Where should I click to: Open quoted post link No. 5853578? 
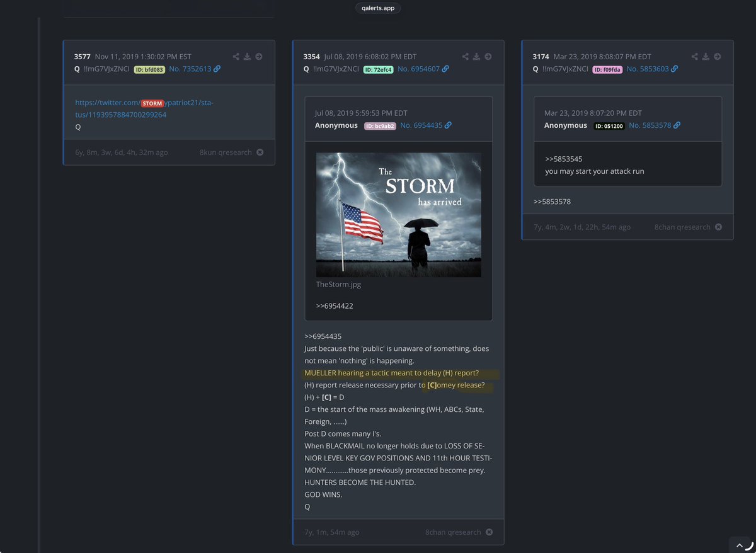tap(650, 125)
